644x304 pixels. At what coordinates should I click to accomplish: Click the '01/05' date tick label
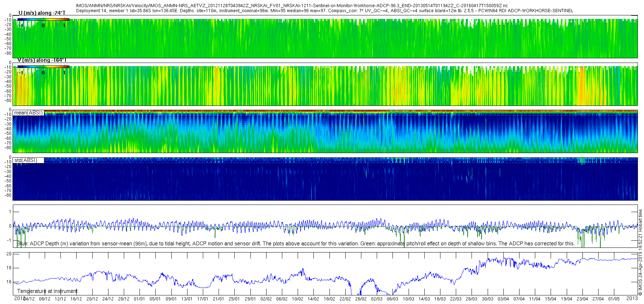click(x=614, y=299)
